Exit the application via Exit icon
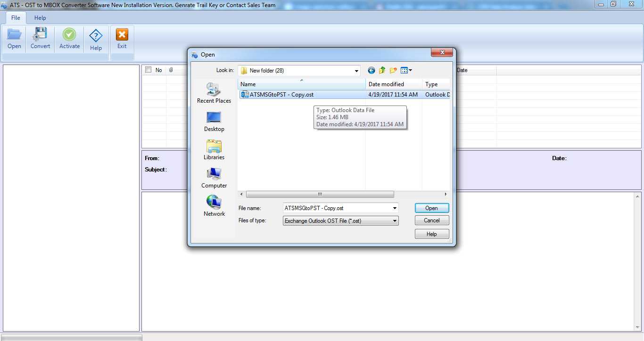This screenshot has width=644, height=341. point(122,38)
